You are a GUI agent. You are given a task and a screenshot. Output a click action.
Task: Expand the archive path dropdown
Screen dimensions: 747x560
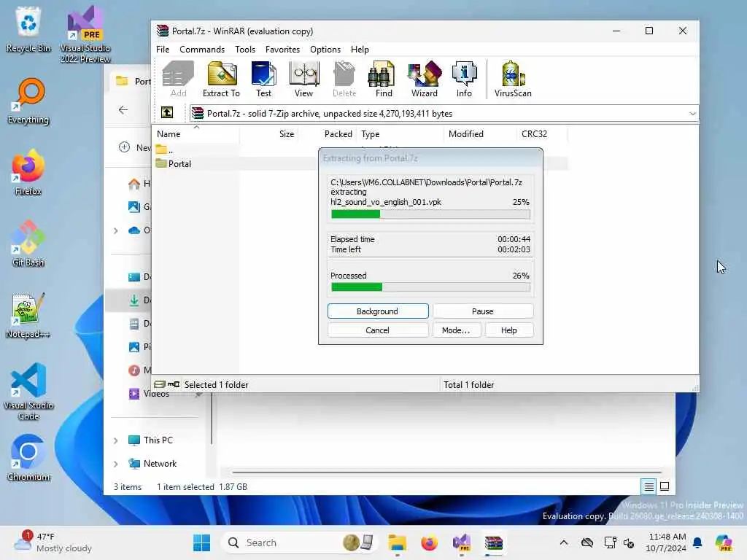coord(692,113)
